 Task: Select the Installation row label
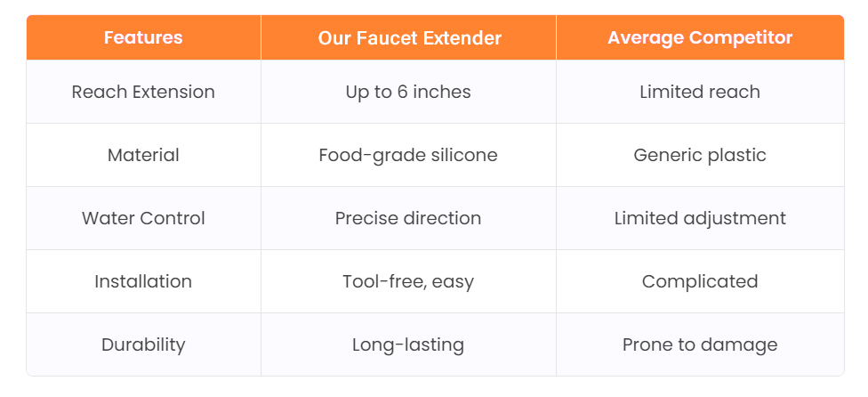click(143, 281)
